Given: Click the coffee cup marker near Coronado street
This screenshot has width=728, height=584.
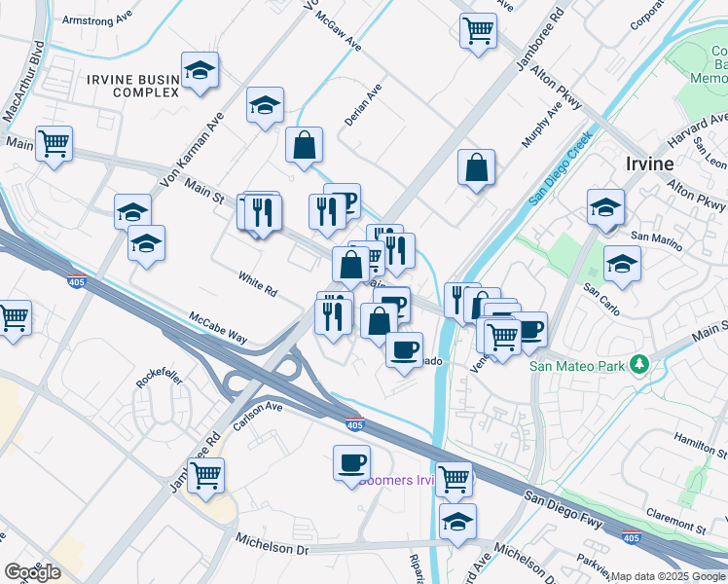Looking at the screenshot, I should pyautogui.click(x=404, y=350).
